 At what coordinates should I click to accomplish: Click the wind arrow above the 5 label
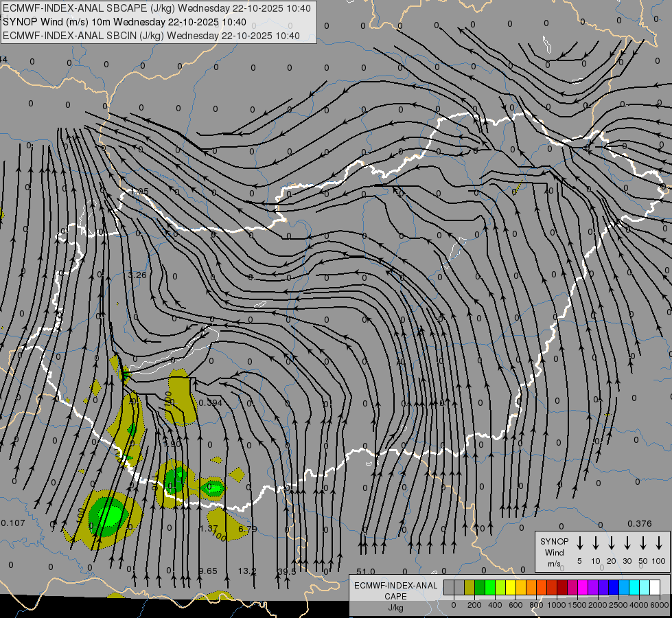(579, 543)
